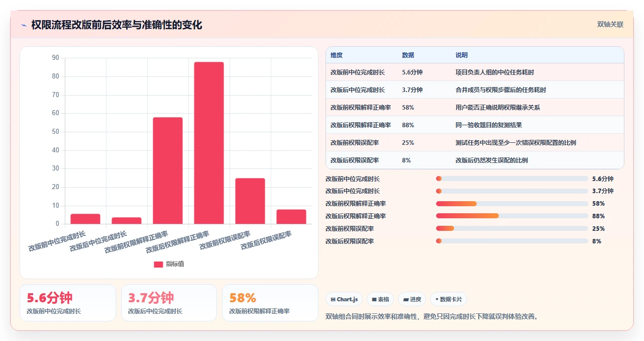Click 项目负责人组的中位任务耗时 description
The image size is (644, 341).
494,72
